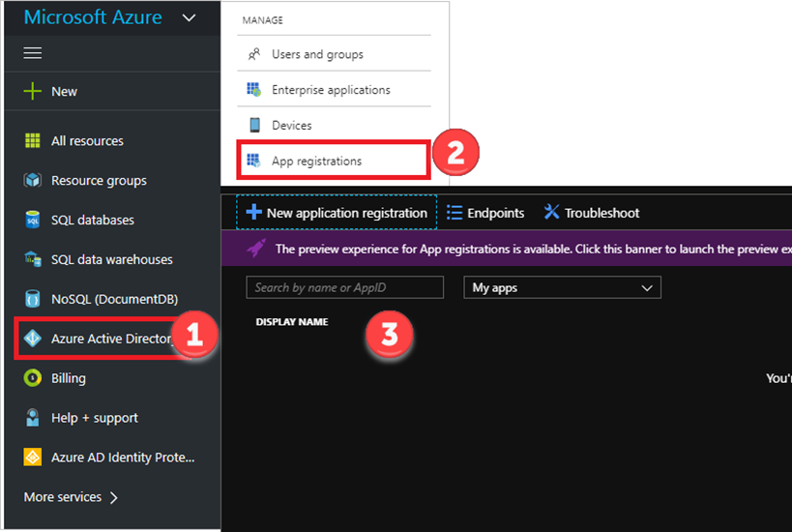Click the SQL databases icon
792x532 pixels.
32,220
